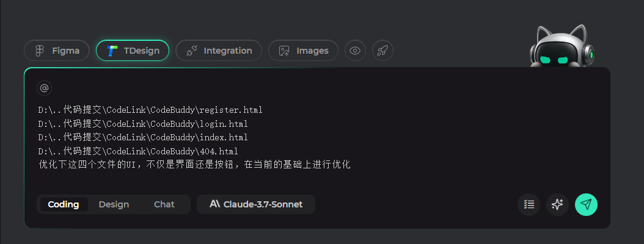Open the task list icon button
Screen dimensions: 644x244
click(529, 204)
